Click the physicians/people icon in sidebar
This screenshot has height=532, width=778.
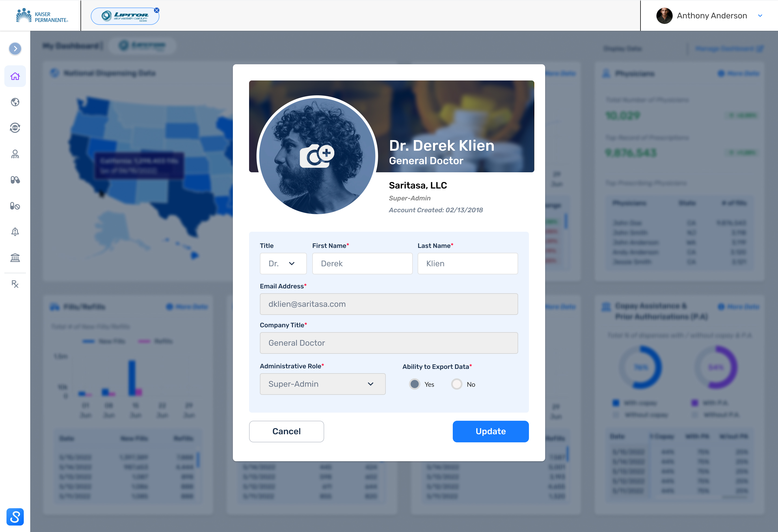pyautogui.click(x=15, y=155)
